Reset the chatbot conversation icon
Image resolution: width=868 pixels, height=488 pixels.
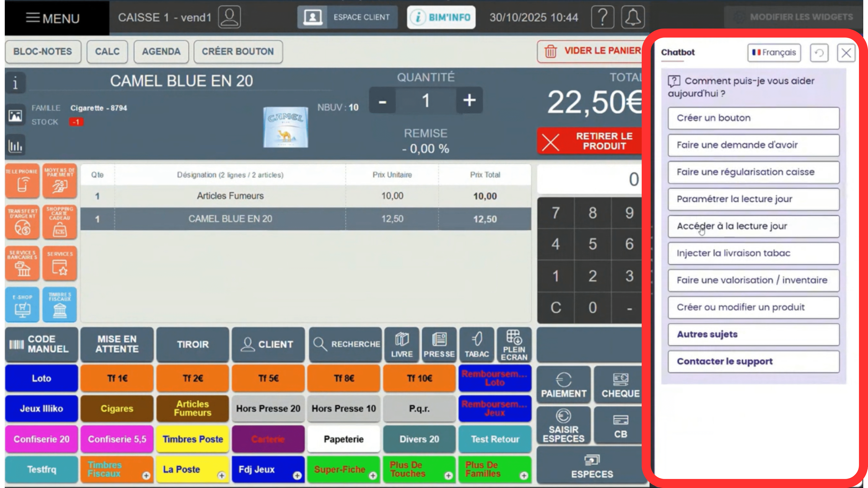(x=819, y=53)
